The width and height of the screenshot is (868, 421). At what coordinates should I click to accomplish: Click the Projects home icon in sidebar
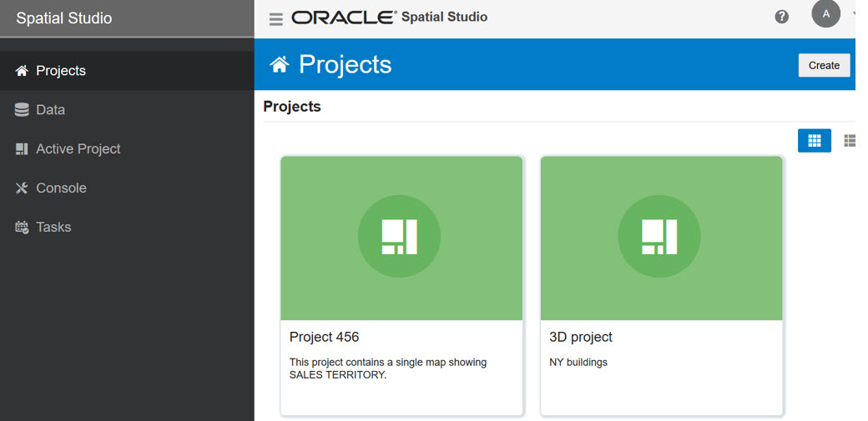pyautogui.click(x=22, y=71)
